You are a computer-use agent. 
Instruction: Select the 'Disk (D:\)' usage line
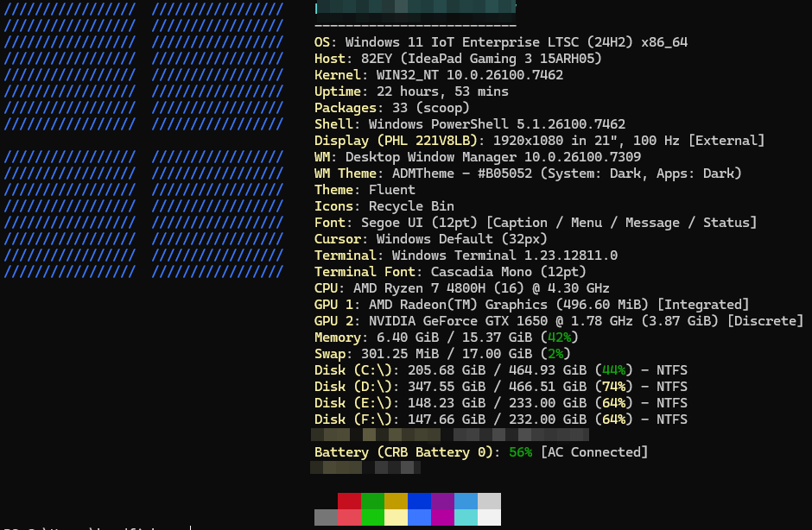point(501,387)
